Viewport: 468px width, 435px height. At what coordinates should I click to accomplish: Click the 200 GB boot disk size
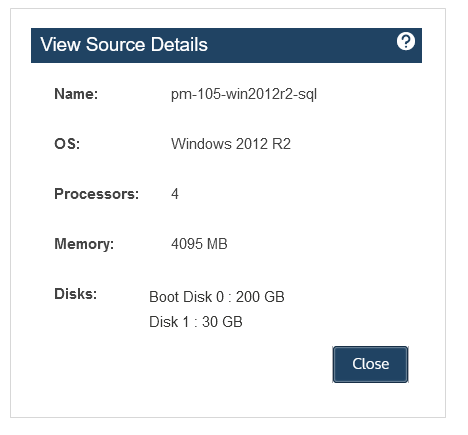point(260,297)
